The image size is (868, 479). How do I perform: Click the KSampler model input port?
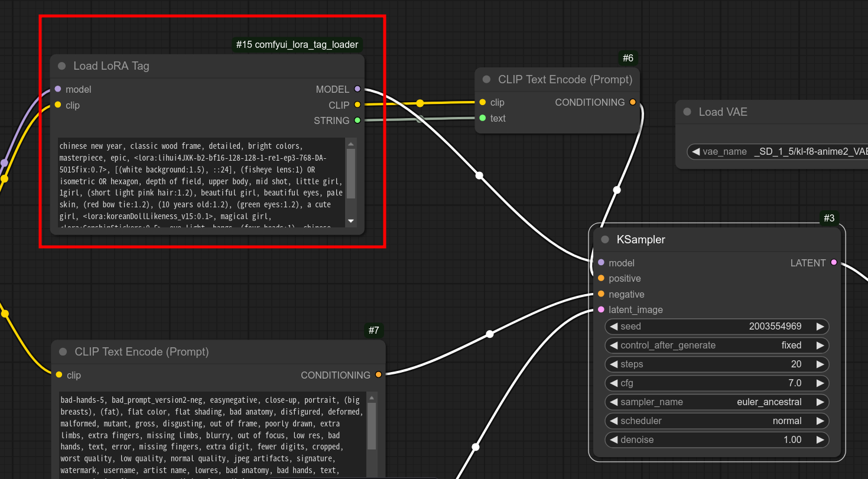[x=601, y=262]
